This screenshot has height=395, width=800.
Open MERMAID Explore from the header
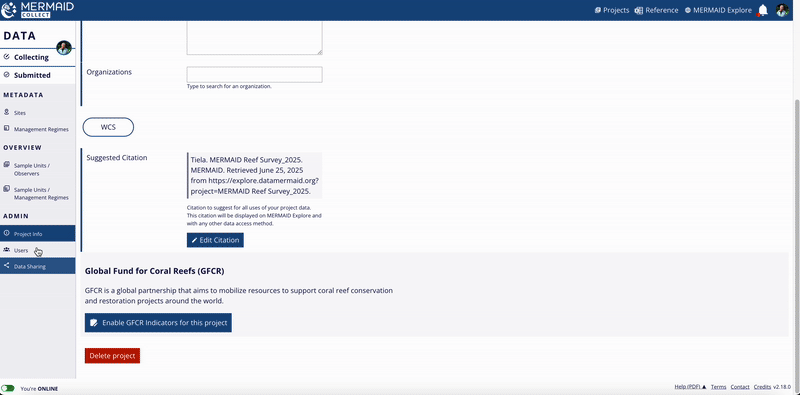click(x=718, y=10)
